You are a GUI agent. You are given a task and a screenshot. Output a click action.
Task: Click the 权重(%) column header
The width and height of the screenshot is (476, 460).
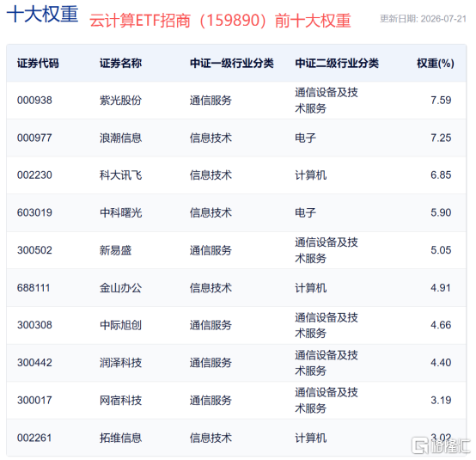coord(436,64)
